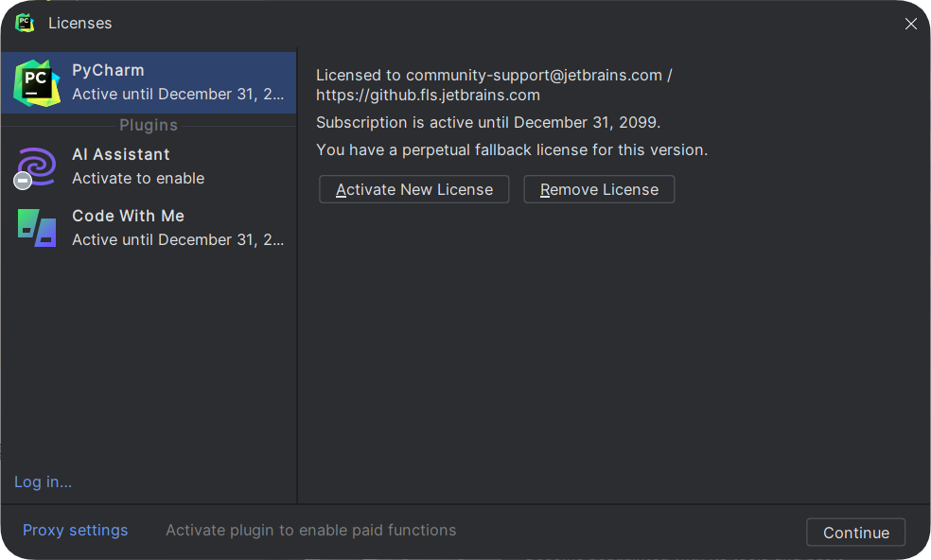Click the "Plugins" section divider label
Image resolution: width=931 pixels, height=560 pixels.
149,125
